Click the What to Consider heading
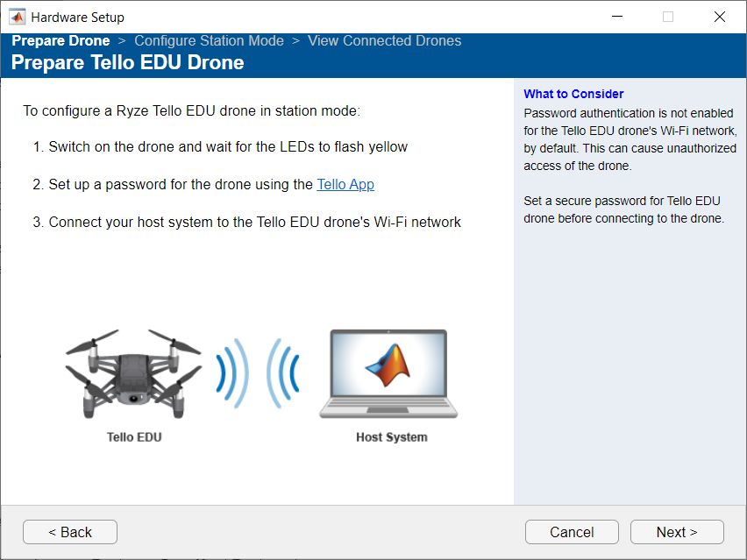Viewport: 747px width, 560px height. 573,94
